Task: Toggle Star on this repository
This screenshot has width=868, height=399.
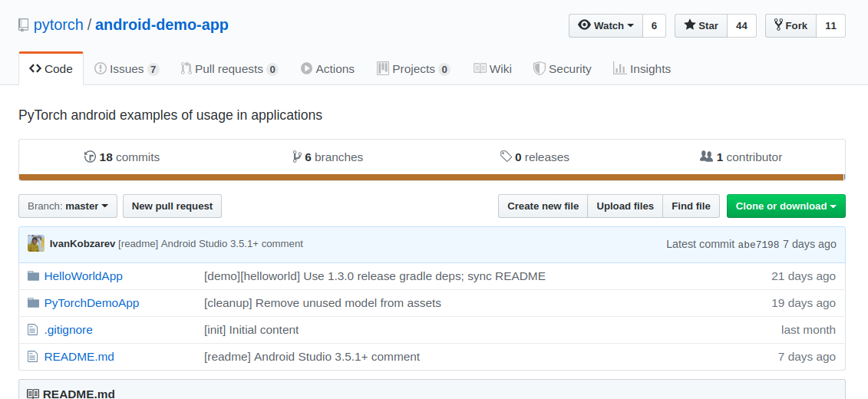Action: (701, 26)
